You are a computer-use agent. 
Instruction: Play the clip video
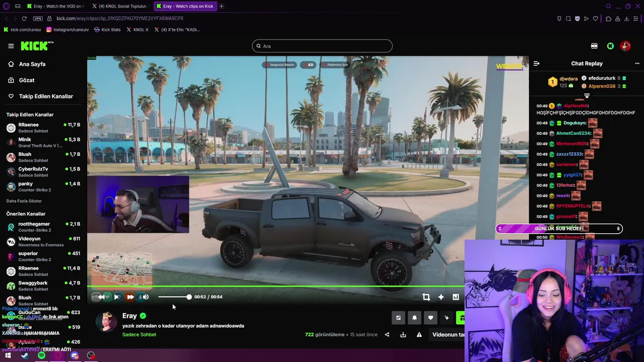click(117, 297)
